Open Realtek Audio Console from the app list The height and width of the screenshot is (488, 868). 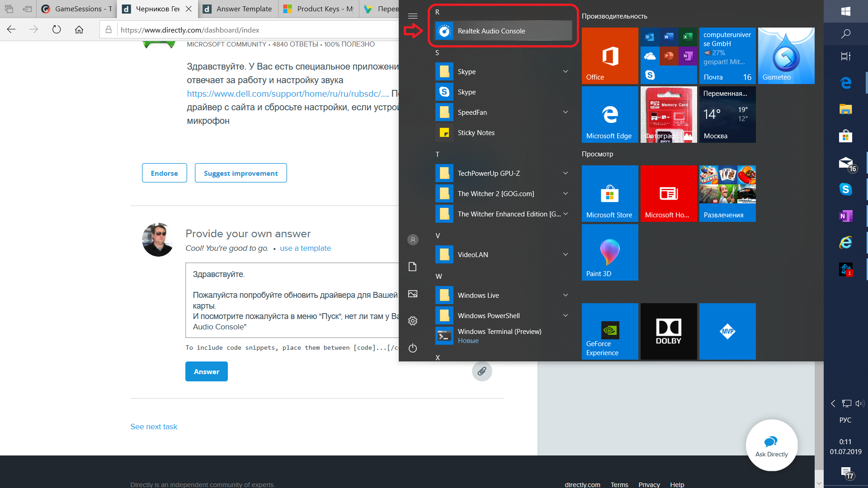point(503,31)
